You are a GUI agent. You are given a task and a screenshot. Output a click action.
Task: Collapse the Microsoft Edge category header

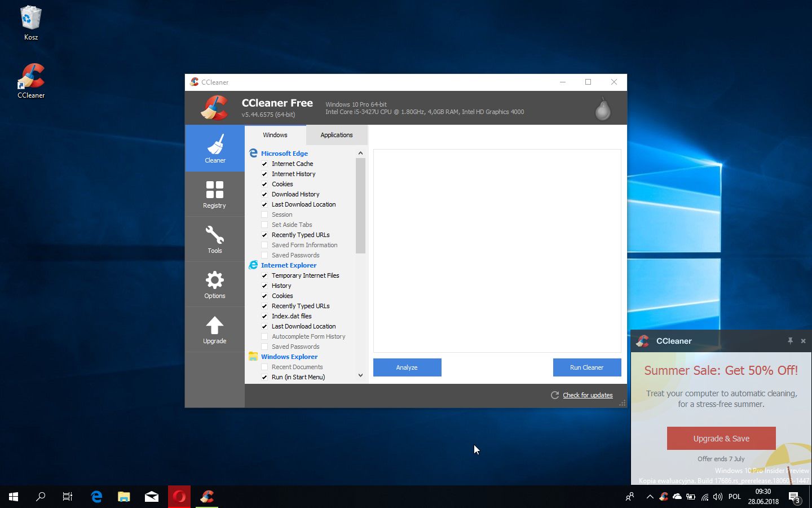284,154
